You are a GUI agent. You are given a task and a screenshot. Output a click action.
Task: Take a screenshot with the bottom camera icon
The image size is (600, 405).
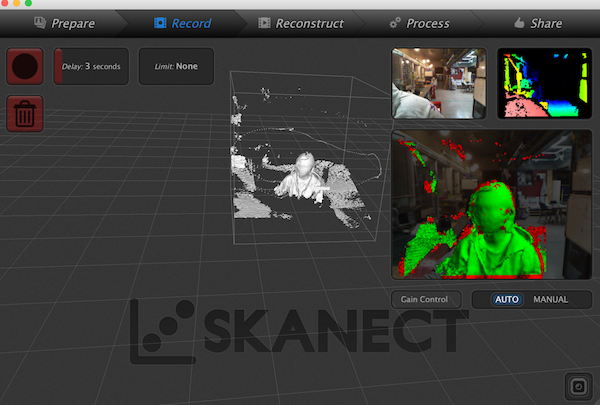579,386
